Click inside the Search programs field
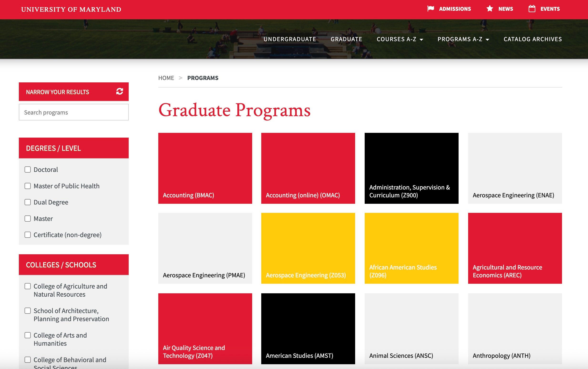Viewport: 588px width, 369px height. 73,112
